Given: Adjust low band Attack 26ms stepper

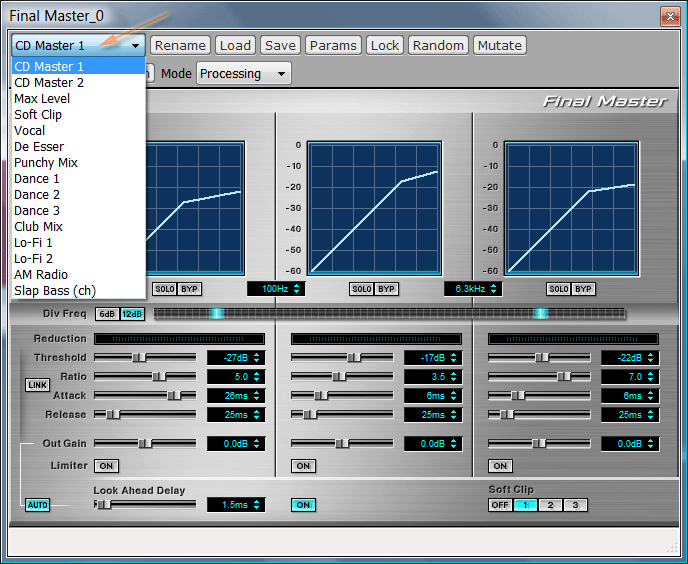Looking at the screenshot, I should click(256, 395).
